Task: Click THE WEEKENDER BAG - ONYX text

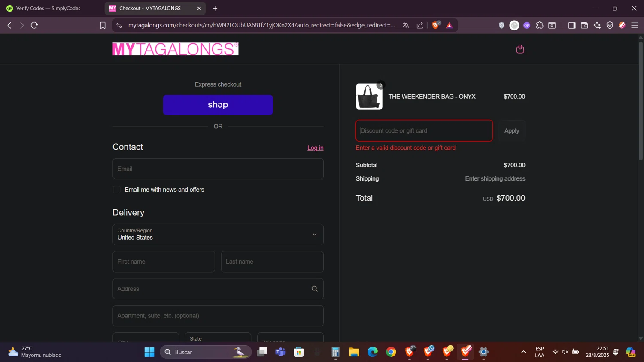Action: 432,97
